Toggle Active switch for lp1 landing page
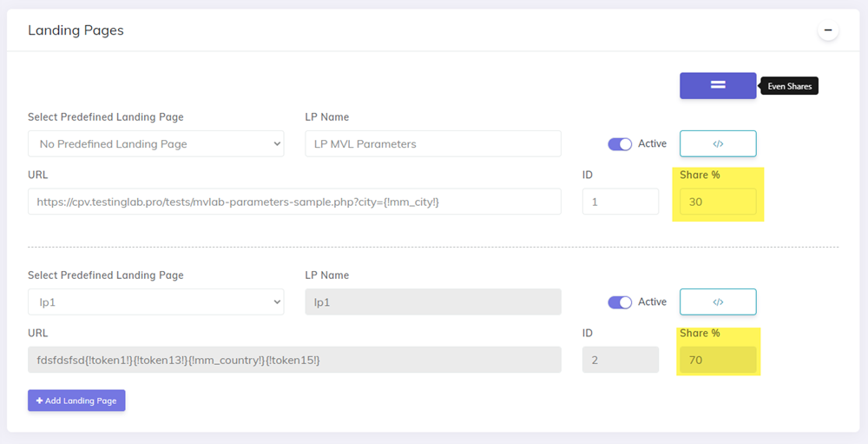Viewport: 868px width, 444px height. click(x=620, y=302)
